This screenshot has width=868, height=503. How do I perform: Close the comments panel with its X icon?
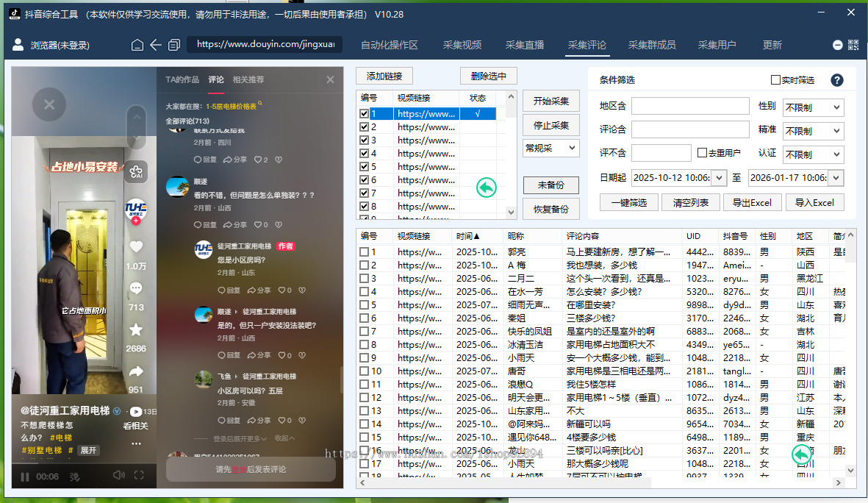pyautogui.click(x=331, y=79)
